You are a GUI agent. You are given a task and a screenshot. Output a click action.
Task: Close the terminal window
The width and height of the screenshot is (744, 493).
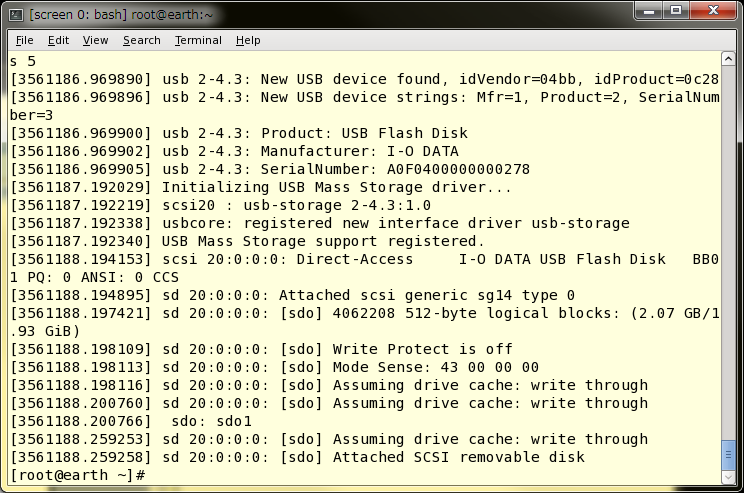(x=713, y=11)
